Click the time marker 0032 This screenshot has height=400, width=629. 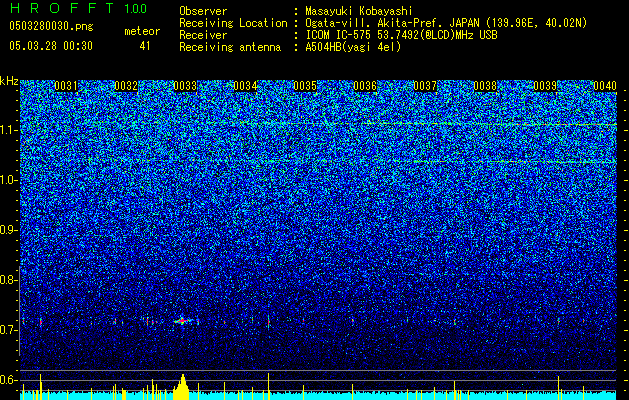tap(126, 86)
